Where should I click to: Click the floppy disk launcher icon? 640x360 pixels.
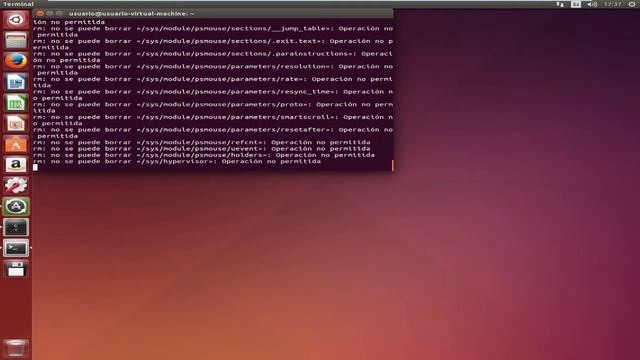pos(16,269)
